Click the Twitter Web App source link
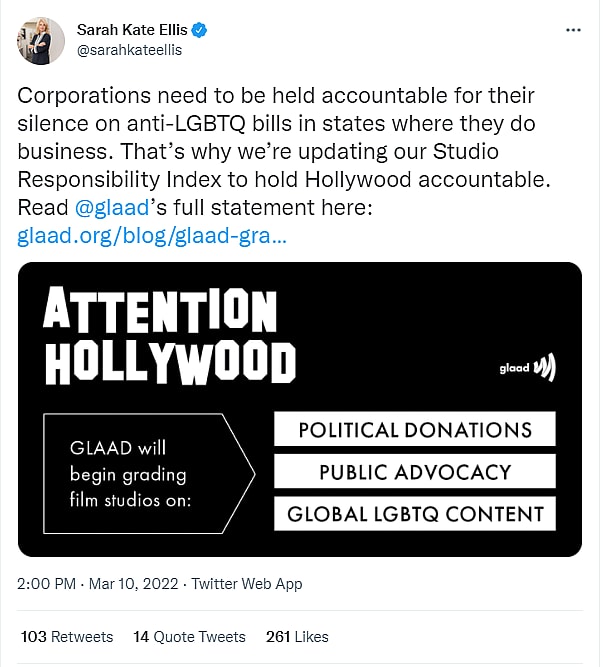Image resolution: width=603 pixels, height=667 pixels. (246, 584)
